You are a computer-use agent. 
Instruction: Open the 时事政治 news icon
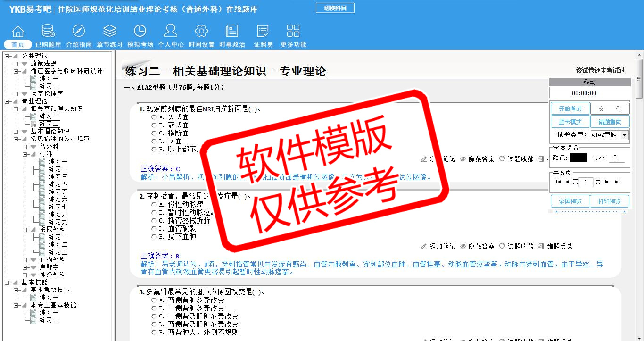(x=232, y=32)
